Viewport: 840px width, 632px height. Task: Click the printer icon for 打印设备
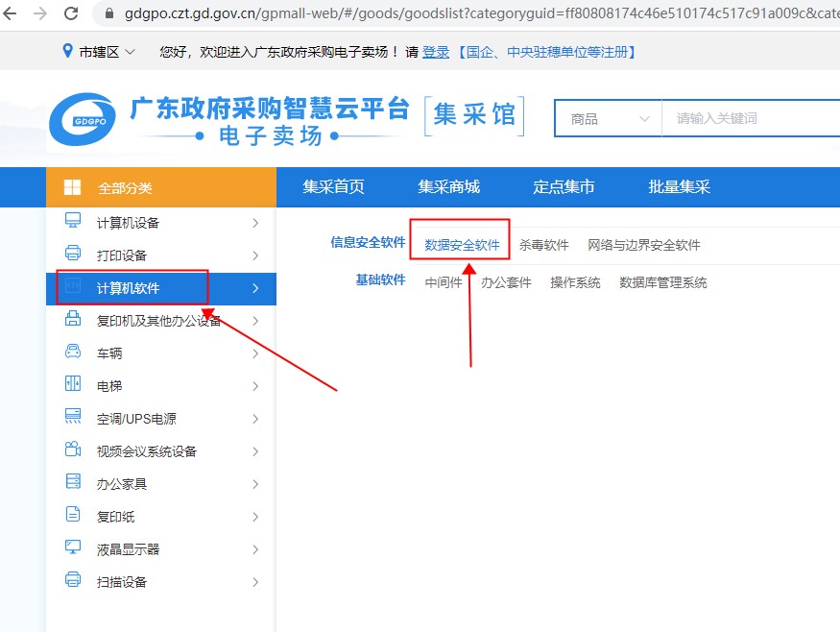pyautogui.click(x=73, y=253)
